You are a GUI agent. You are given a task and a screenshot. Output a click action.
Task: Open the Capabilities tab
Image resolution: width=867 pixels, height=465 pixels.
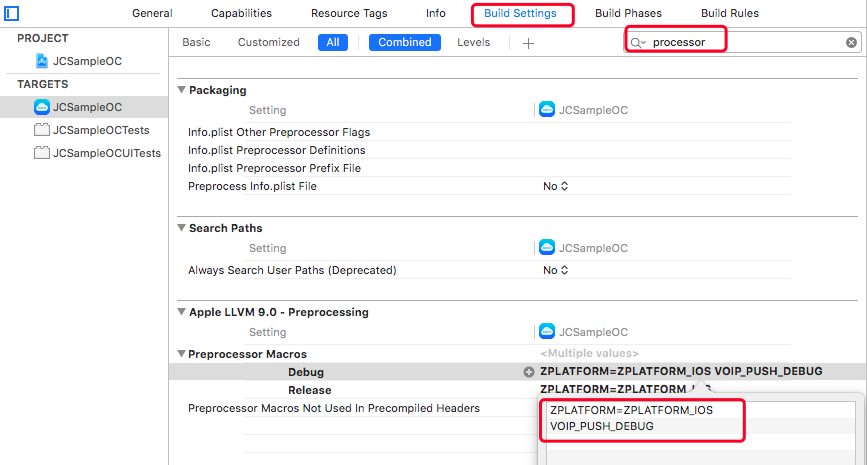(242, 13)
